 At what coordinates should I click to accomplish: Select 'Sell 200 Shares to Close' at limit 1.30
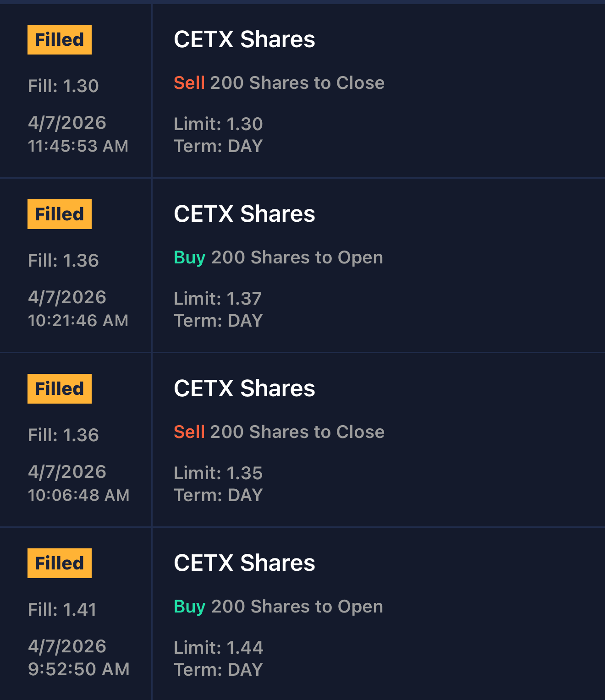coord(279,83)
